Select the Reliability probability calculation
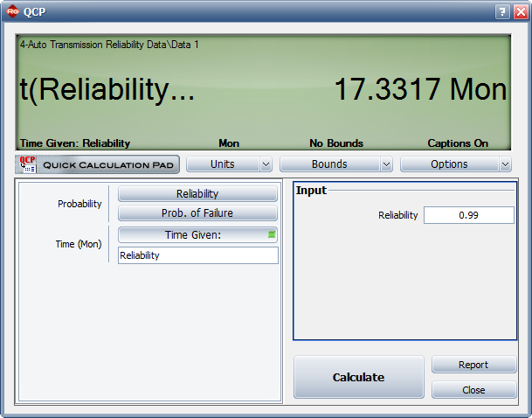The width and height of the screenshot is (532, 418). [x=197, y=194]
